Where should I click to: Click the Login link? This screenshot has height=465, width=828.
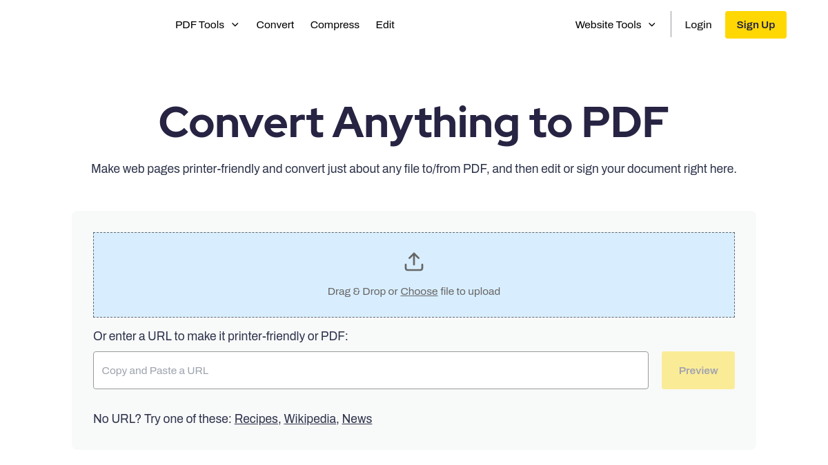click(698, 25)
